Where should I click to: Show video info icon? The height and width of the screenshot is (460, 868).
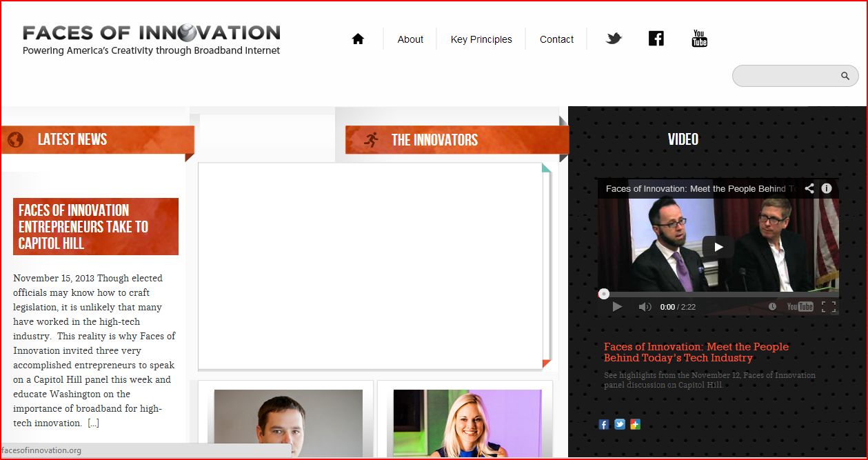(x=827, y=188)
